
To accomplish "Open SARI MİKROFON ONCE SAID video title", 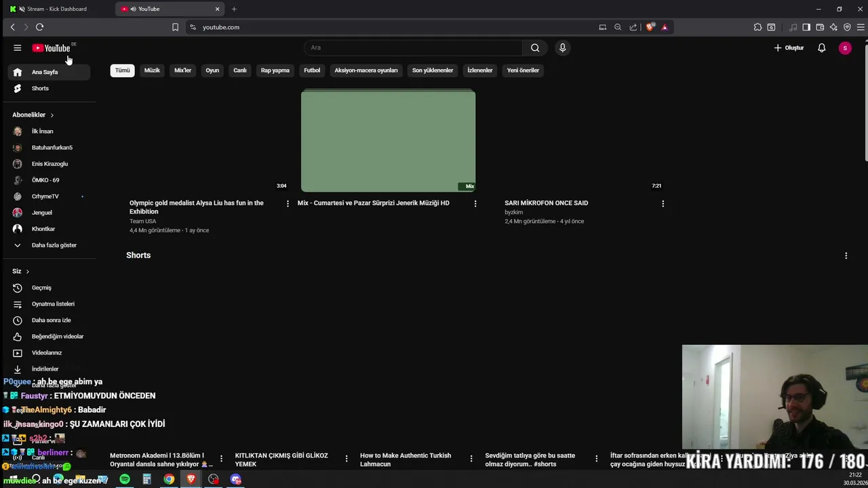I will point(546,203).
